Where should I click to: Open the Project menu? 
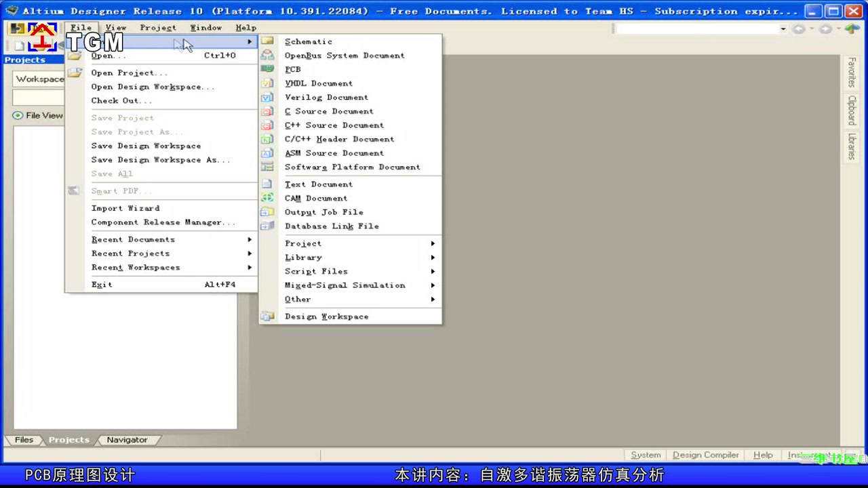click(x=158, y=28)
